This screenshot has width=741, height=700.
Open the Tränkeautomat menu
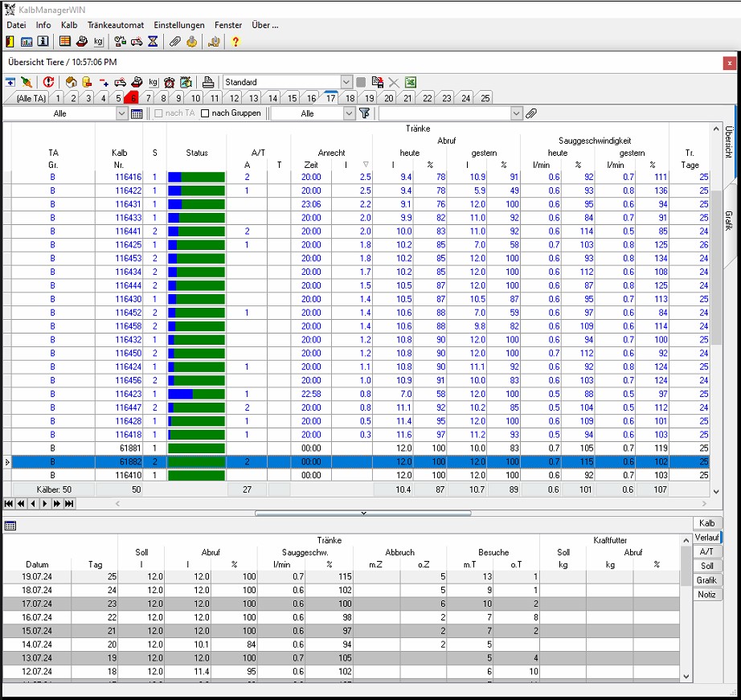tap(116, 25)
